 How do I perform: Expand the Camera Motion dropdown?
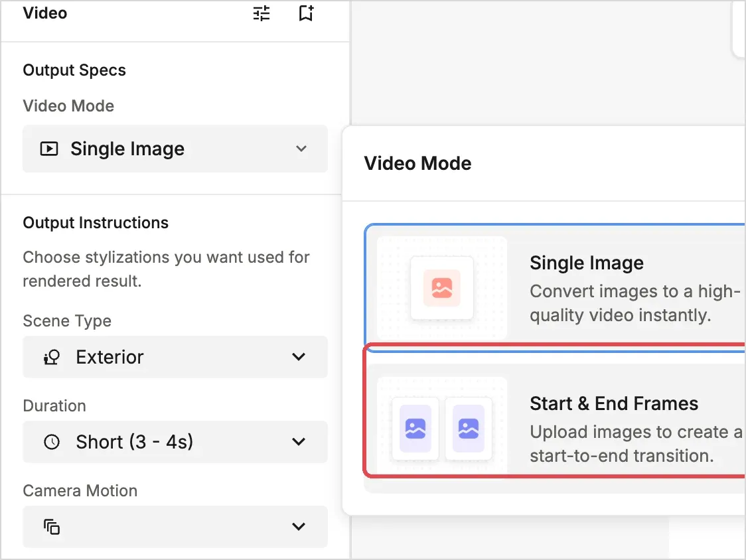tap(175, 527)
